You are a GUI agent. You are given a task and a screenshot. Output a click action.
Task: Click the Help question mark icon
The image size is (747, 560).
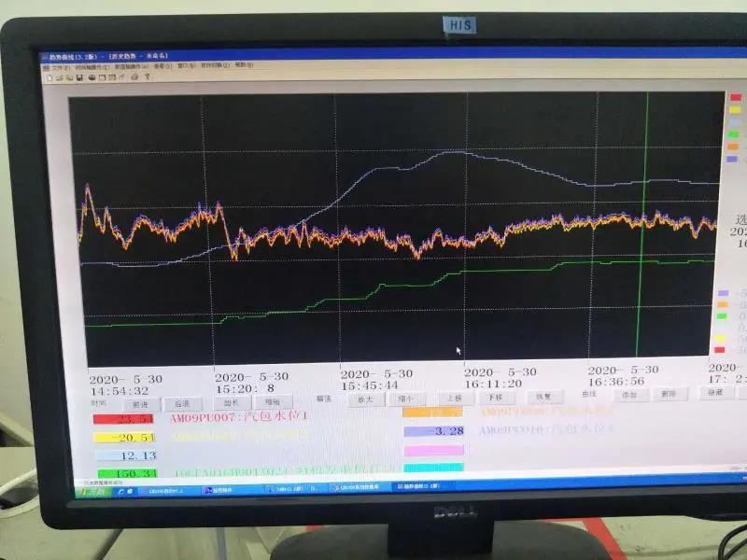click(148, 77)
